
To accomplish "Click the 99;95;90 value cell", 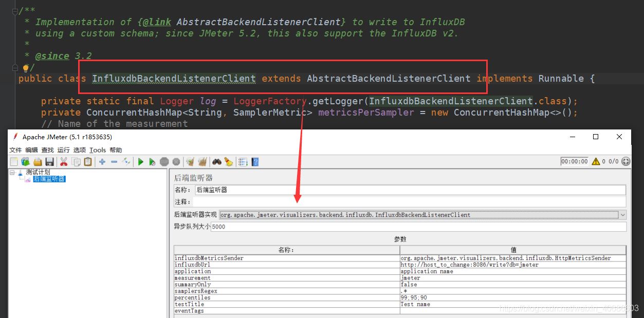I will pos(513,297).
